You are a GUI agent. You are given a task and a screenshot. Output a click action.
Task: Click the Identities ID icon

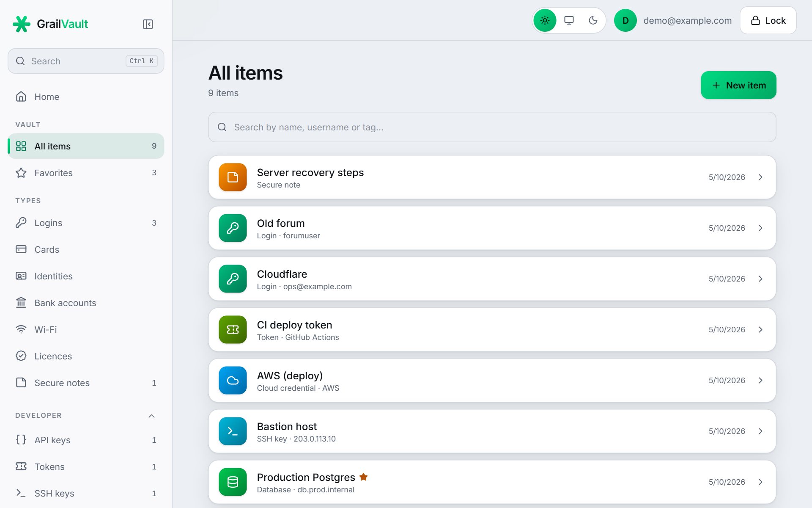[21, 276]
